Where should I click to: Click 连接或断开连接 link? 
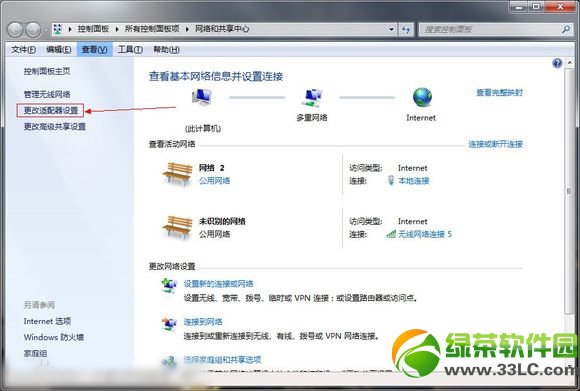click(495, 144)
